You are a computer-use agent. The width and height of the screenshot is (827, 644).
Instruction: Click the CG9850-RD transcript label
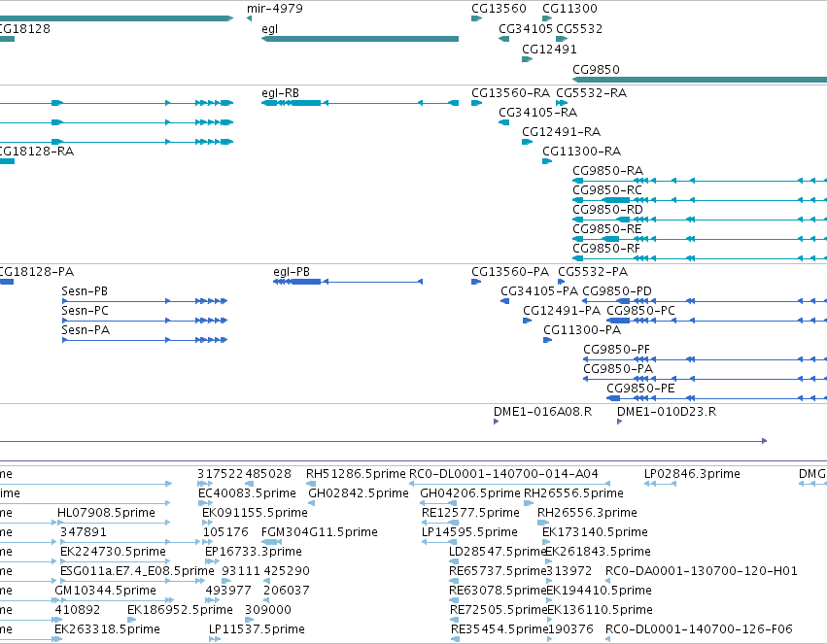[x=608, y=209]
